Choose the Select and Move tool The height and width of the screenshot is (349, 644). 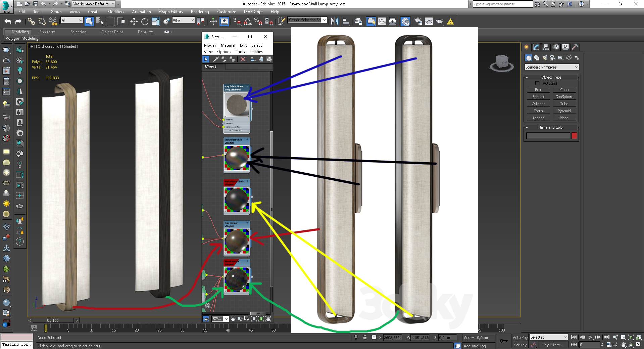pos(134,21)
